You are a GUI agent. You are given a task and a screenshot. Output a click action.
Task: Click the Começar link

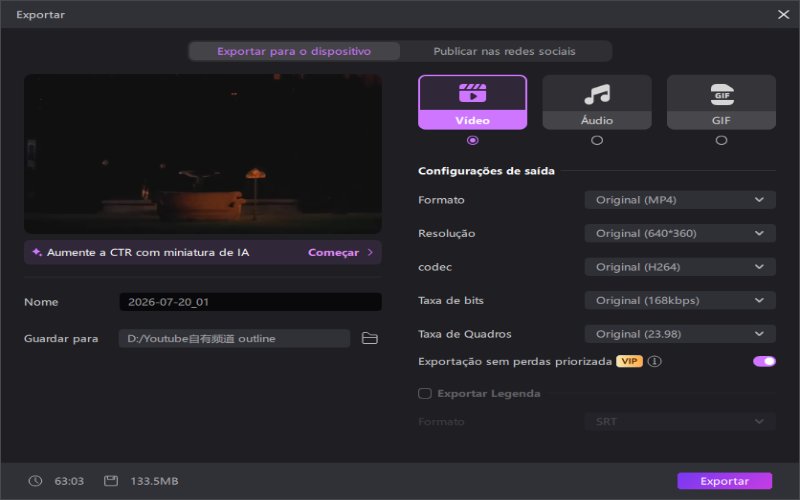click(x=340, y=253)
